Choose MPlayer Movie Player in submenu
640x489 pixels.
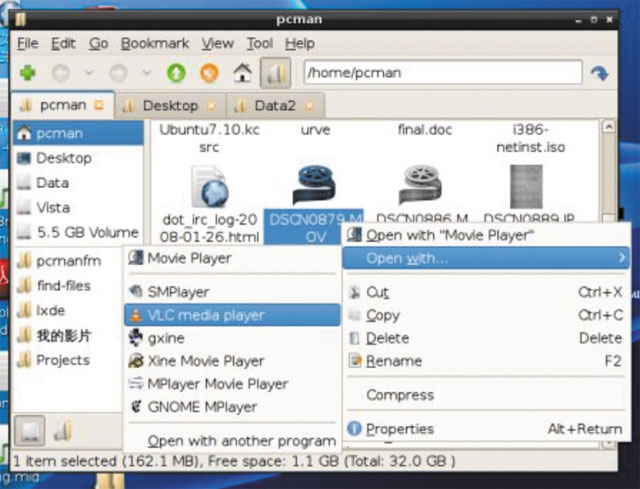232,384
